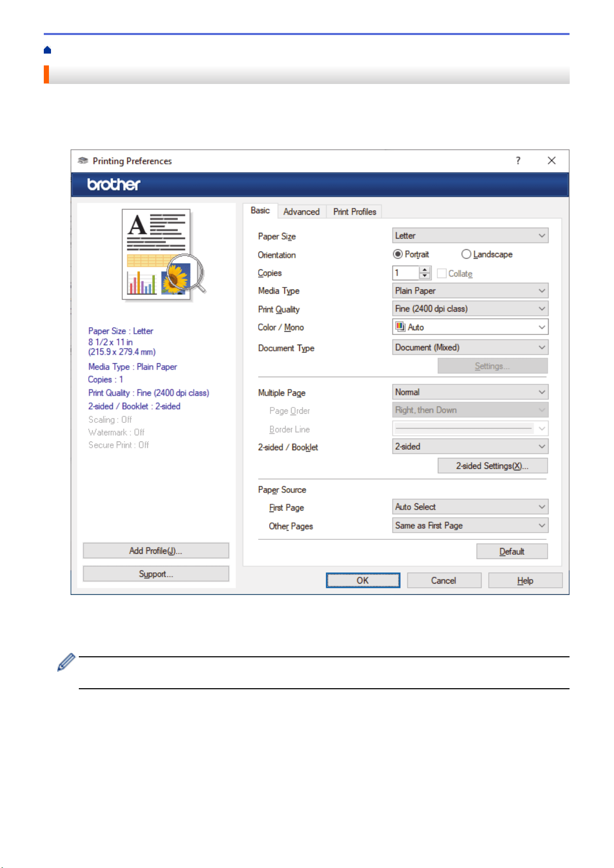Open the Other Pages dropdown
Viewport: 614px width, 868px height.
pos(470,525)
